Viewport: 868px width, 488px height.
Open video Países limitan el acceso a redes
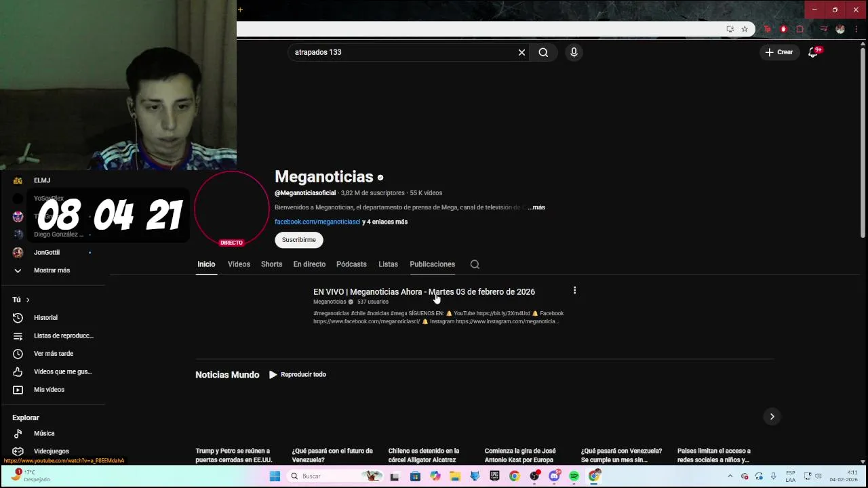[x=714, y=455]
